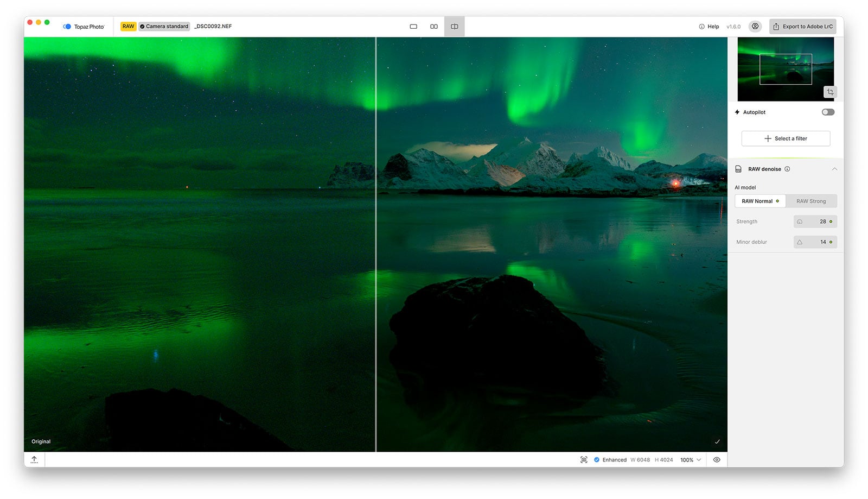Click the Minor deblur triangle icon
Image resolution: width=868 pixels, height=499 pixels.
coord(800,242)
